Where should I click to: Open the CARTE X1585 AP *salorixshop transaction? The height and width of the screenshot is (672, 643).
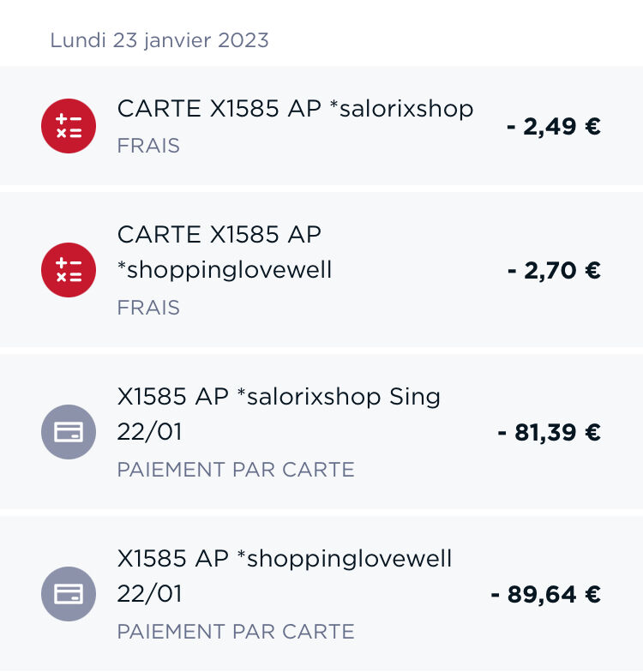(x=321, y=125)
